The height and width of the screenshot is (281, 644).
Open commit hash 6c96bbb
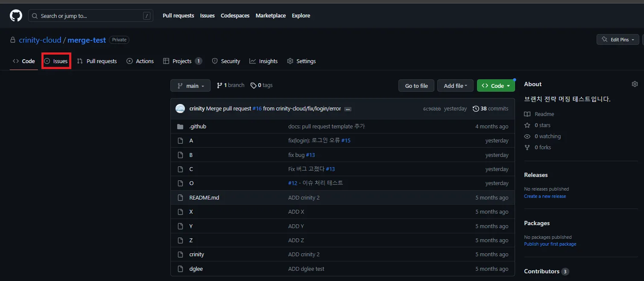(432, 109)
